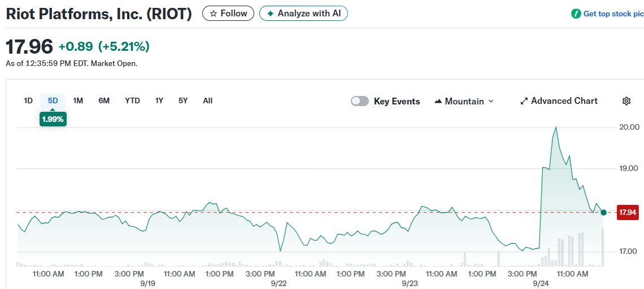Click the 17.00 y-axis label
The height and width of the screenshot is (289, 644).
(x=629, y=251)
